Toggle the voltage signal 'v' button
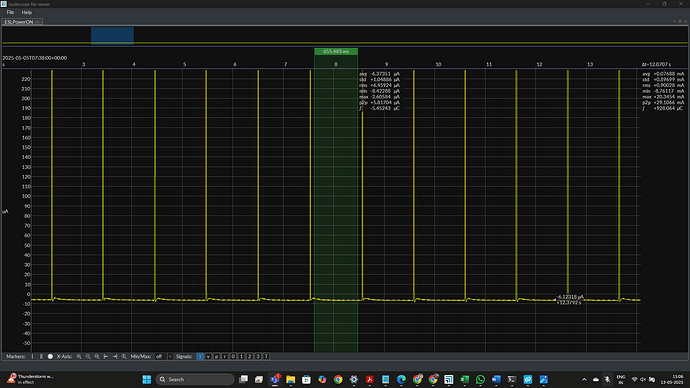The image size is (690, 388). tap(208, 356)
